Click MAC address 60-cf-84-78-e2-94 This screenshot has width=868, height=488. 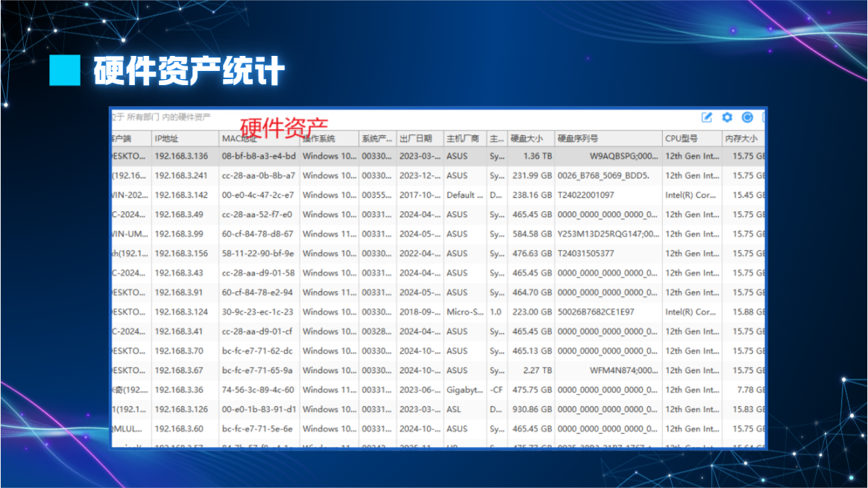257,293
